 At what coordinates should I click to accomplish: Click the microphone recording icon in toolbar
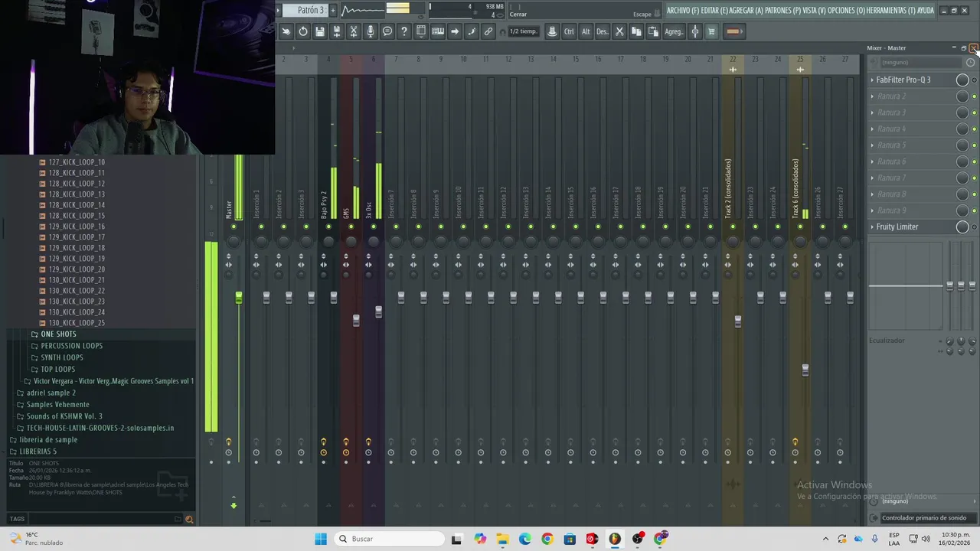pyautogui.click(x=371, y=31)
